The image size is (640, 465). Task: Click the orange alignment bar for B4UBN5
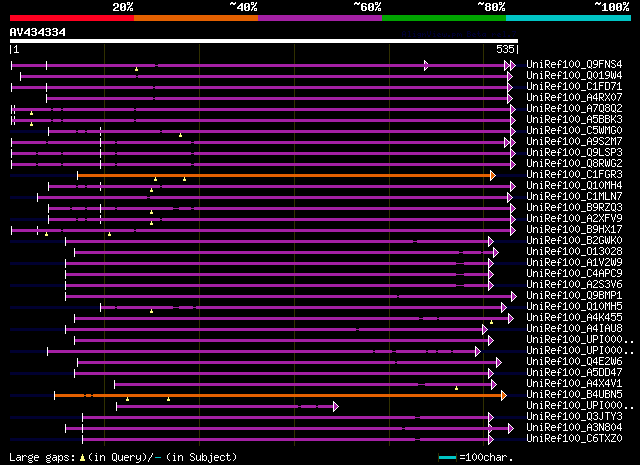(280, 395)
